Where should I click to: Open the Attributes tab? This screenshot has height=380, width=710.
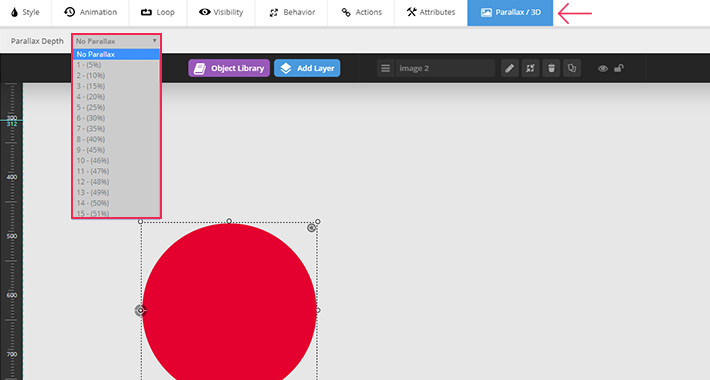point(431,12)
